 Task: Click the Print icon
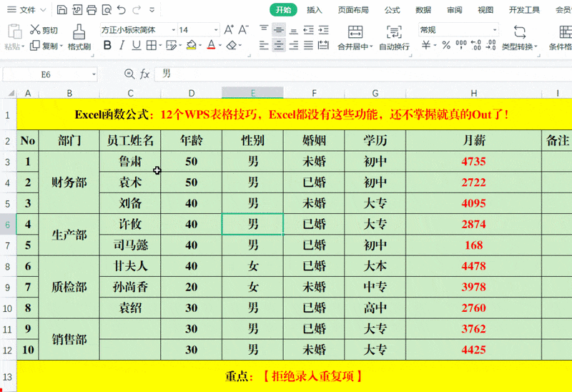click(92, 10)
